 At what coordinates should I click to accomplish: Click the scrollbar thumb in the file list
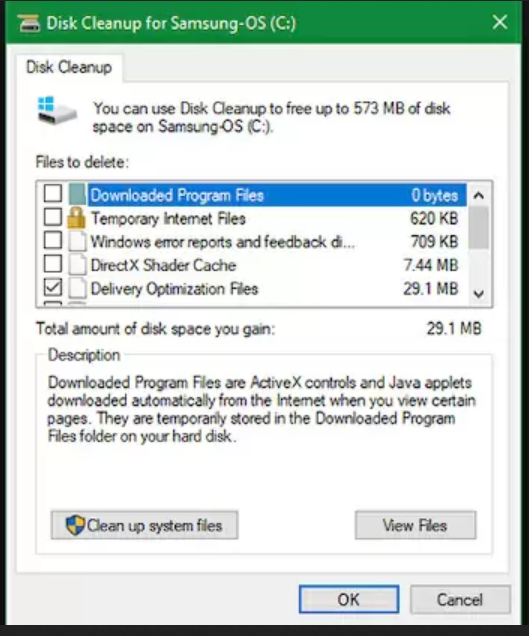[x=479, y=228]
